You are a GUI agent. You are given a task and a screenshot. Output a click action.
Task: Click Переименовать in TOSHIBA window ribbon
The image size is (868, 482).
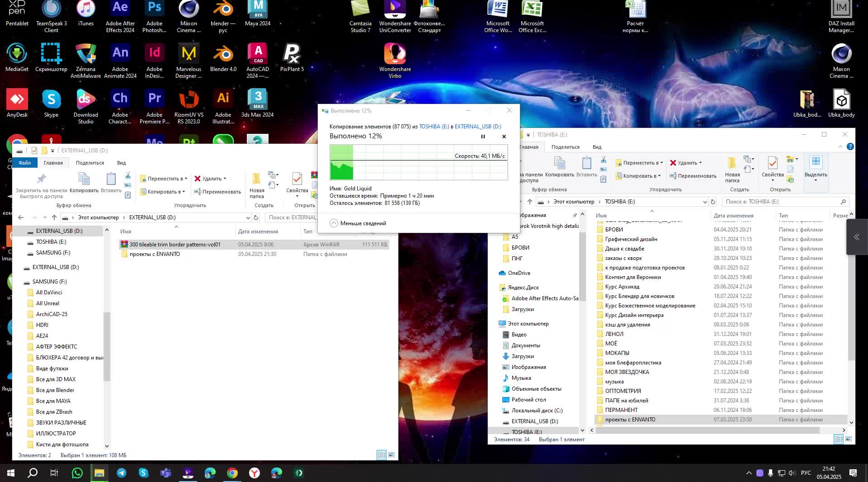pyautogui.click(x=693, y=176)
